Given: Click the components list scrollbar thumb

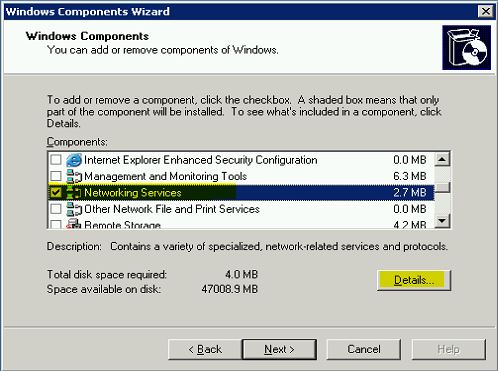Looking at the screenshot, I should (x=442, y=187).
